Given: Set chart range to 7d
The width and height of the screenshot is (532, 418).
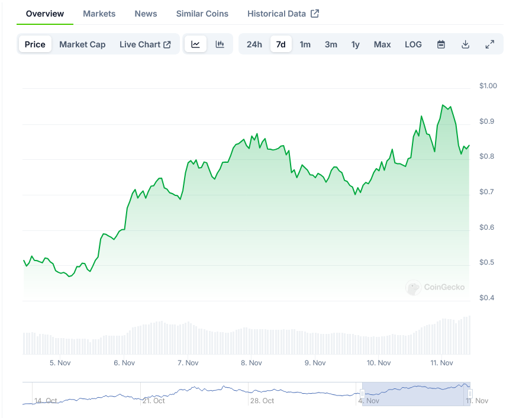Looking at the screenshot, I should [x=281, y=44].
